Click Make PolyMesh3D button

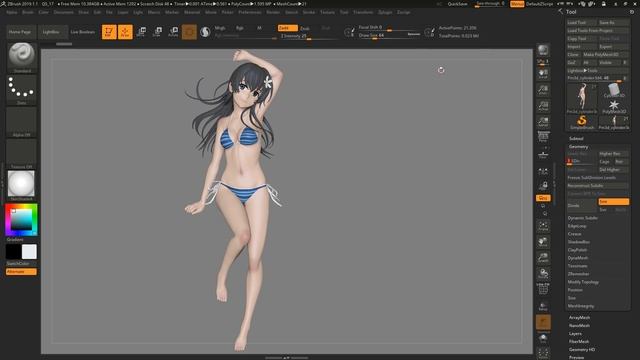coord(606,54)
